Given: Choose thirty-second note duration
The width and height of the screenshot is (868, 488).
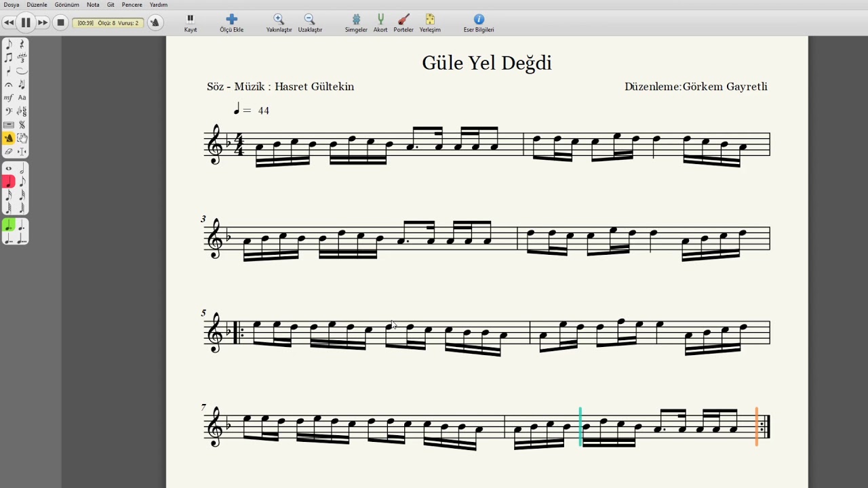Looking at the screenshot, I should tap(22, 195).
